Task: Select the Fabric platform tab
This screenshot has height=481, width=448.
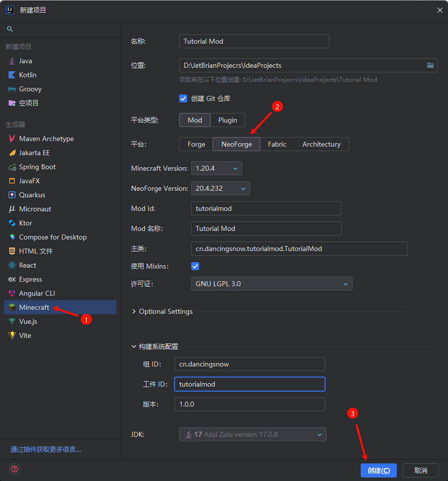Action: [277, 144]
